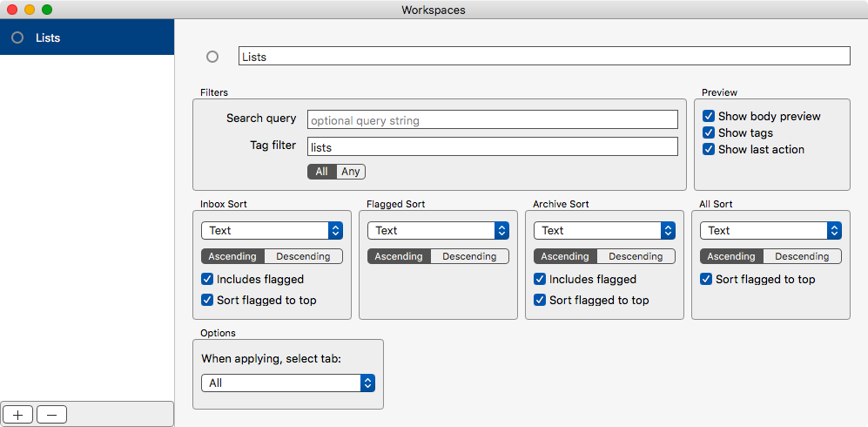
Task: Click the circle icon beside the Lists name field
Action: (x=212, y=57)
